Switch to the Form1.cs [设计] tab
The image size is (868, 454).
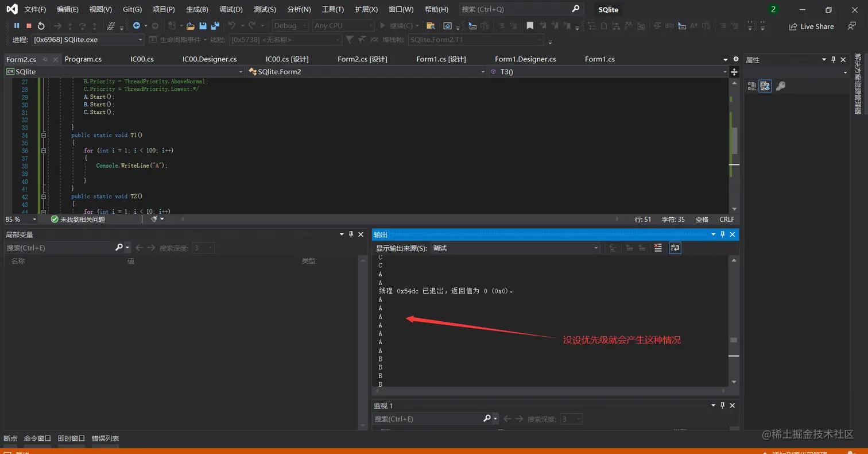(x=441, y=59)
